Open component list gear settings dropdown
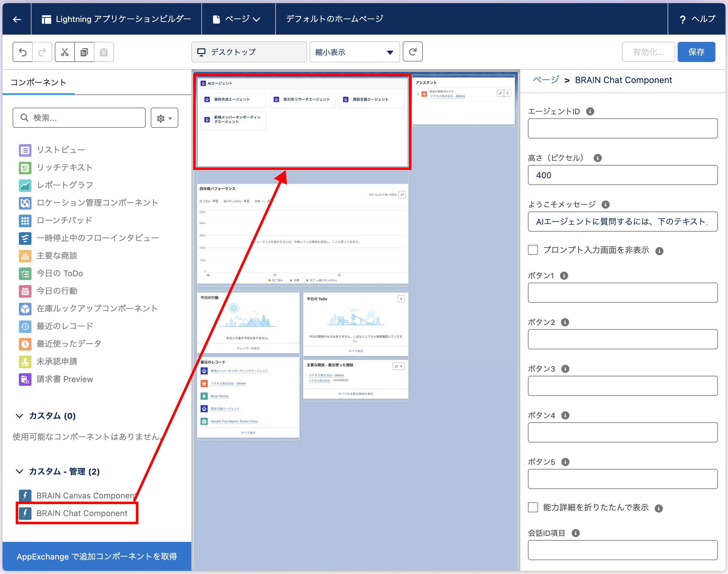 164,118
